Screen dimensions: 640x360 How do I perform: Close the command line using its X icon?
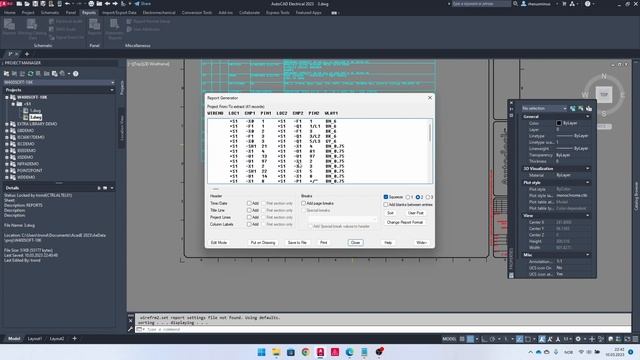tap(131, 321)
